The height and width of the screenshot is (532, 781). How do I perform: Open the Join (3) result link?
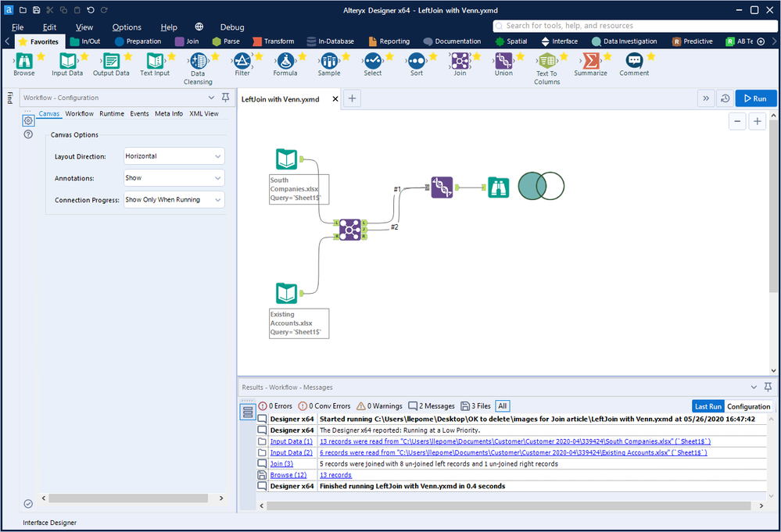coord(281,464)
